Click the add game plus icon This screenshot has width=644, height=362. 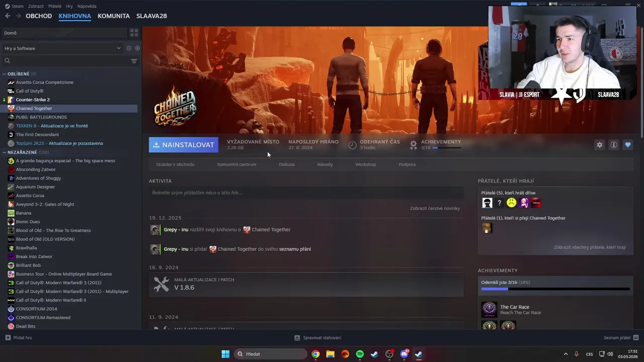8,337
